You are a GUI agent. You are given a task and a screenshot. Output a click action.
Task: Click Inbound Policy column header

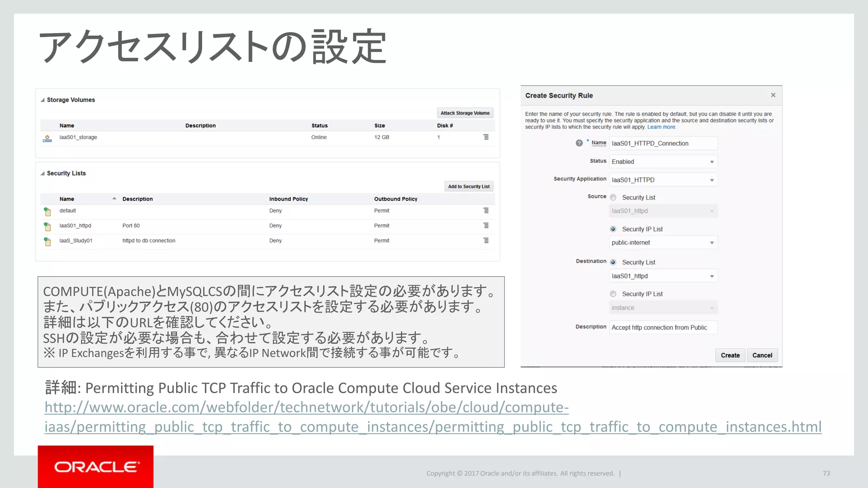[289, 199]
